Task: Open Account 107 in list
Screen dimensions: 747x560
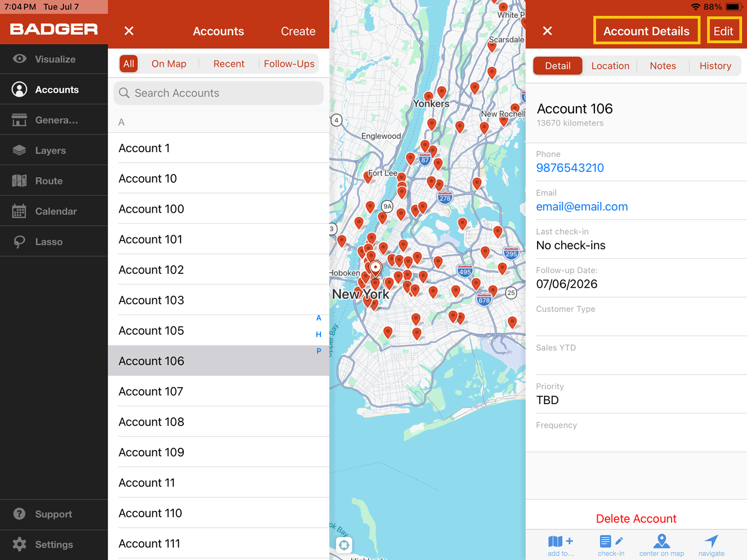Action: pos(219,392)
